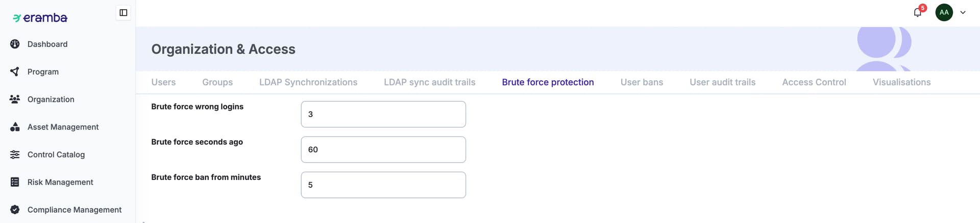Focus the Brute force wrong logins field
Screen dimensions: 980x223
coord(383,114)
